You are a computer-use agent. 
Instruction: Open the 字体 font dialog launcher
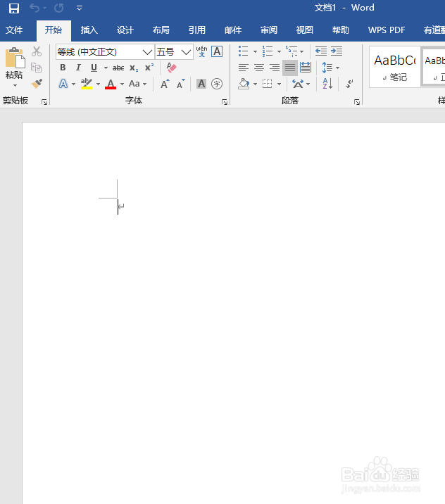225,102
